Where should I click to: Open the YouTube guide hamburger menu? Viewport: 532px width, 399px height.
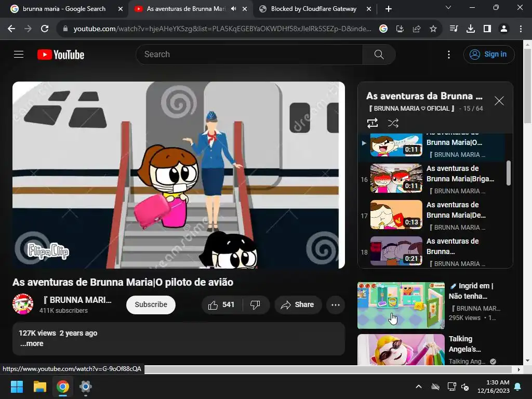[x=19, y=54]
